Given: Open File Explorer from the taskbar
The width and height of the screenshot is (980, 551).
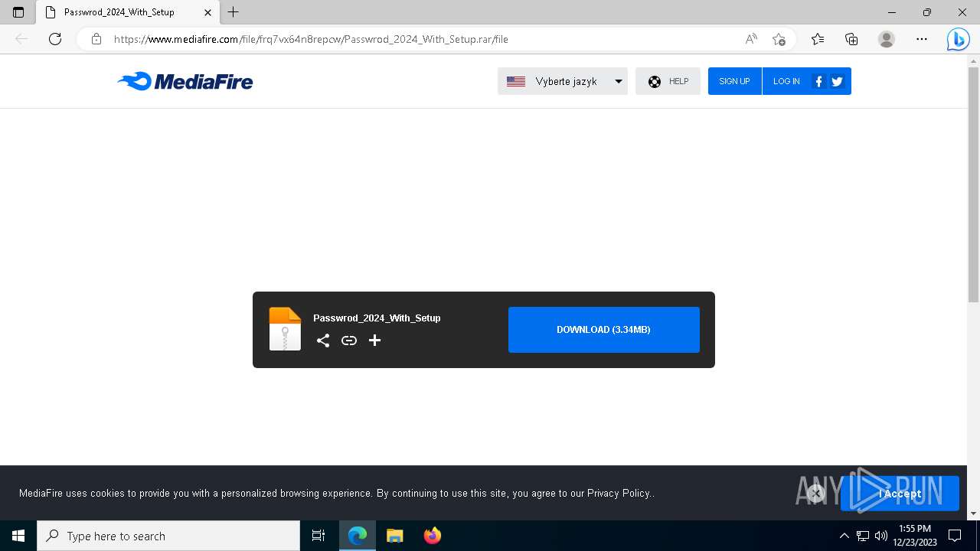Looking at the screenshot, I should point(395,536).
